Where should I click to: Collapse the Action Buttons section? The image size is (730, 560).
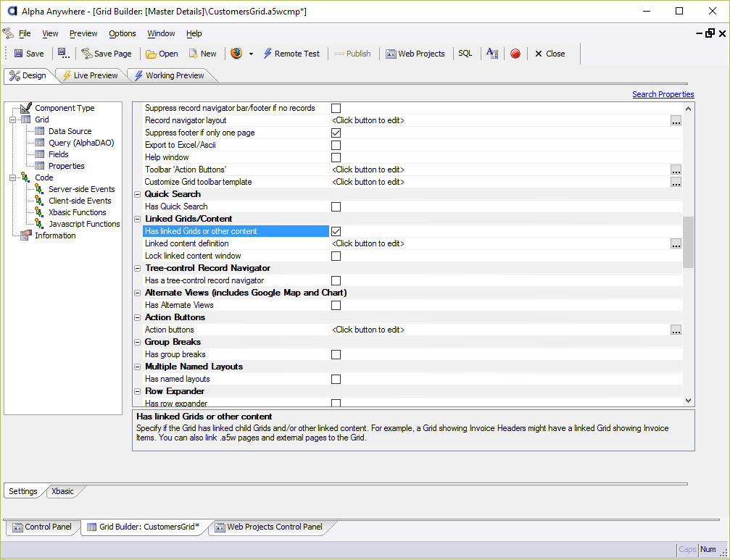click(x=137, y=318)
